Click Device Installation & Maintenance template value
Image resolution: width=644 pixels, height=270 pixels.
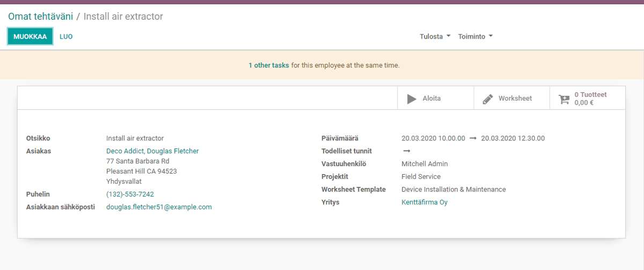(453, 190)
